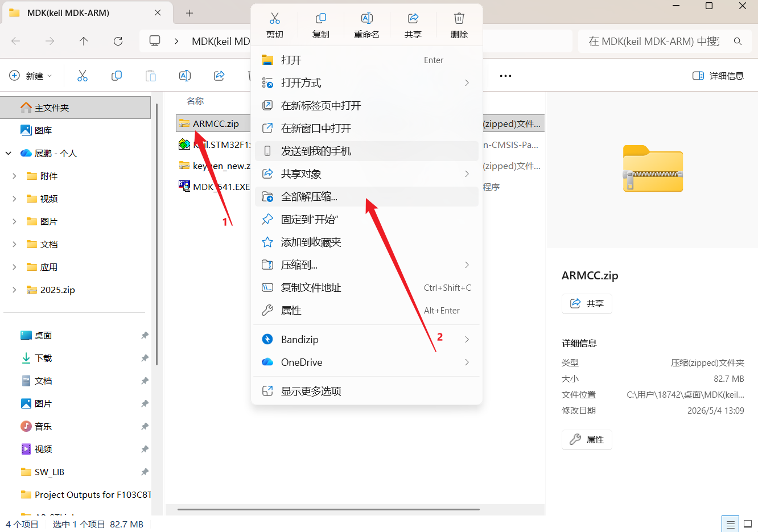Viewport: 758px width, 532px height.
Task: Open the 新建 dropdown
Action: pyautogui.click(x=31, y=76)
